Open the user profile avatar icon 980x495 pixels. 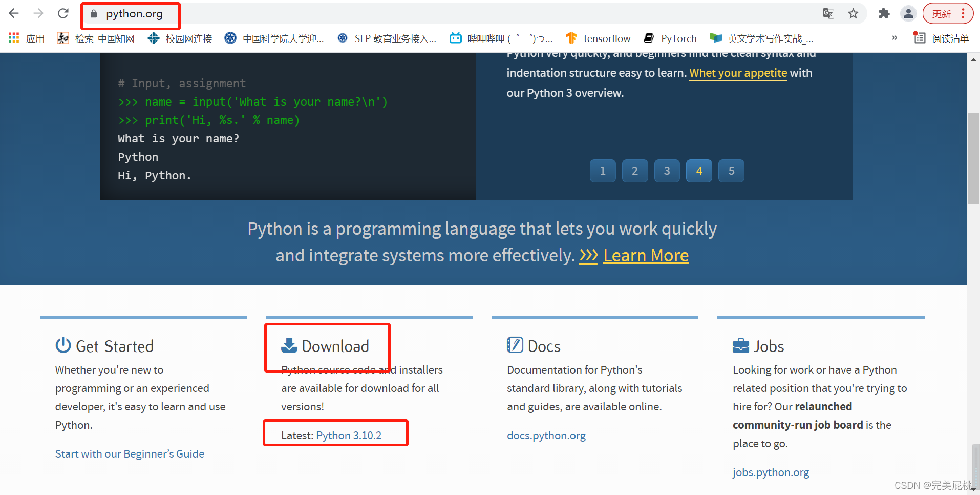click(908, 14)
